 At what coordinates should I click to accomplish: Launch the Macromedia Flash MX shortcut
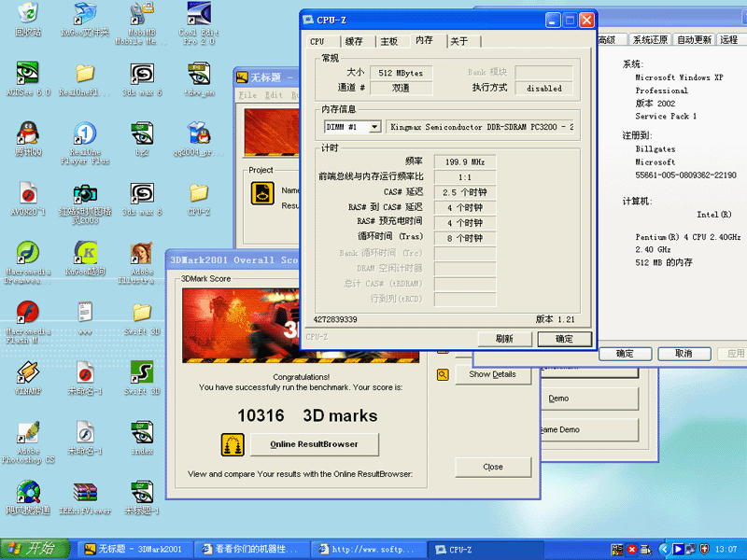(28, 322)
